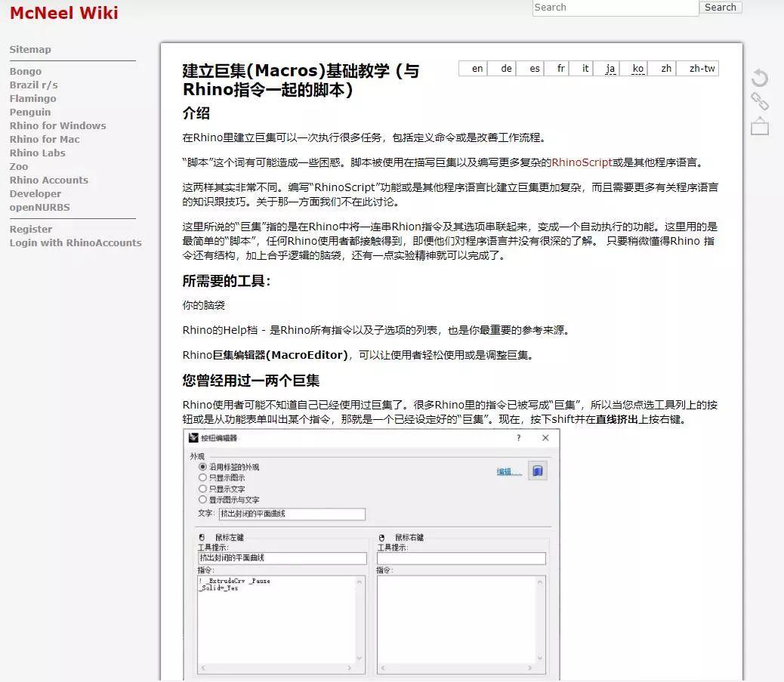Open the Developer sidebar link

(35, 193)
